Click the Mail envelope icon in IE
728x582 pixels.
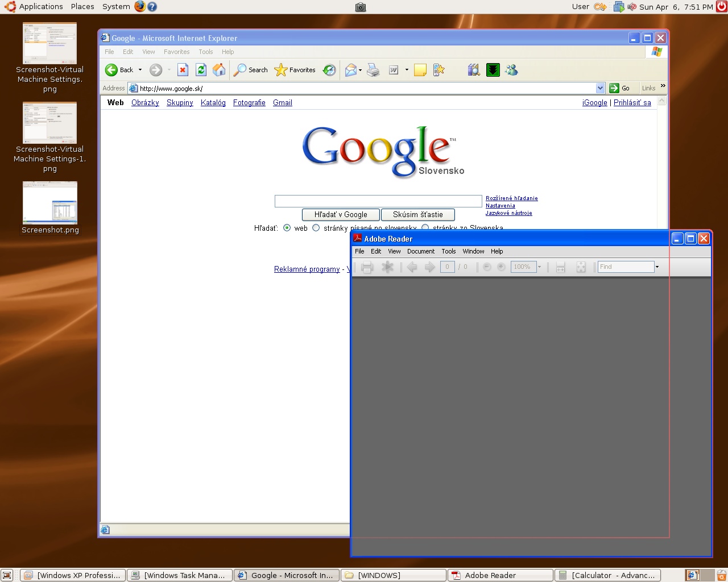(x=350, y=70)
